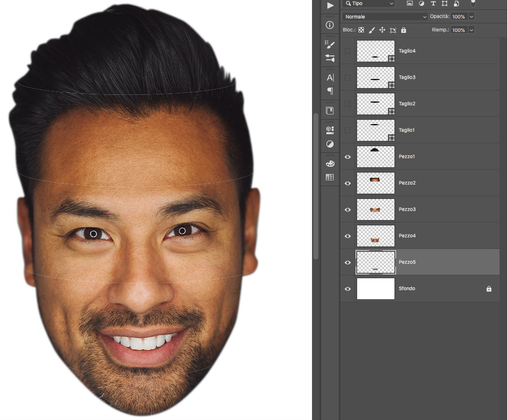
Task: Open the Swatches grid panel icon
Action: pos(330,177)
